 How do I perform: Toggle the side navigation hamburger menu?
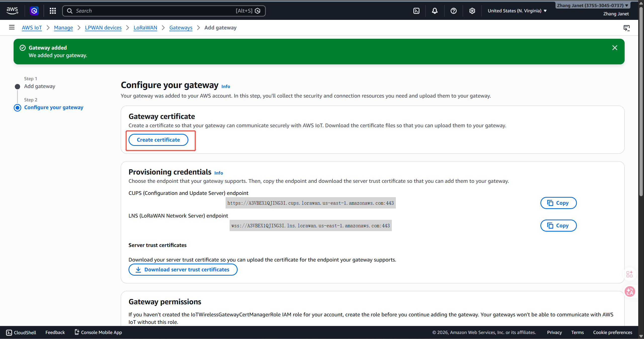coord(12,27)
